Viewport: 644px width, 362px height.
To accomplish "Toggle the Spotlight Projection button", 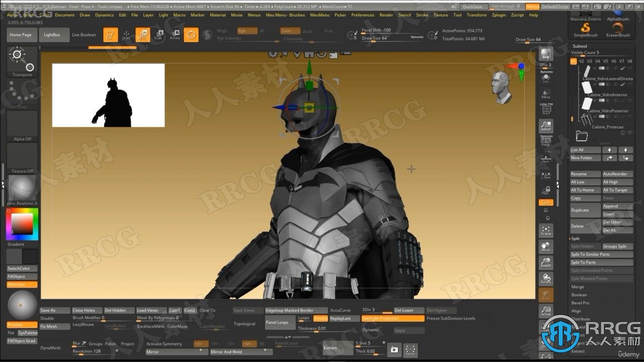I will tap(392, 318).
